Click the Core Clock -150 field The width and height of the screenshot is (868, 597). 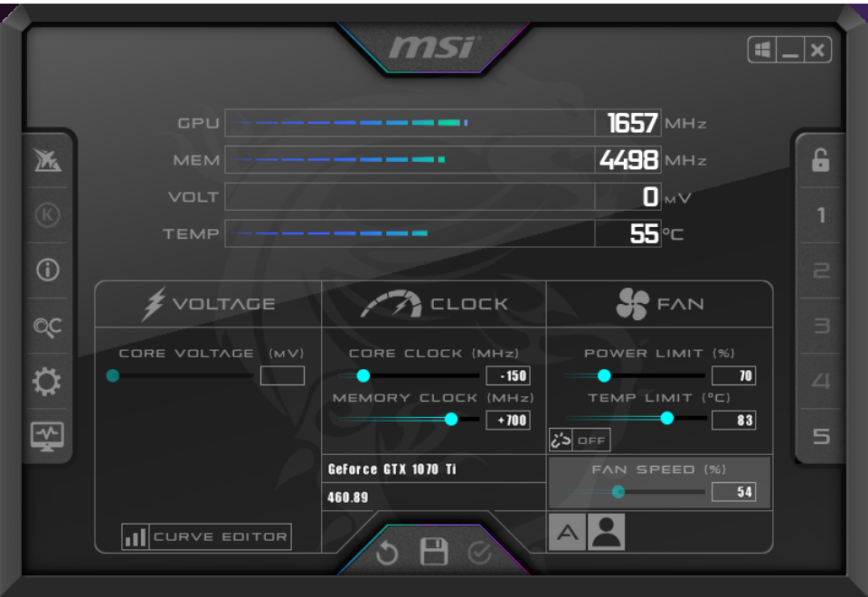[x=508, y=375]
